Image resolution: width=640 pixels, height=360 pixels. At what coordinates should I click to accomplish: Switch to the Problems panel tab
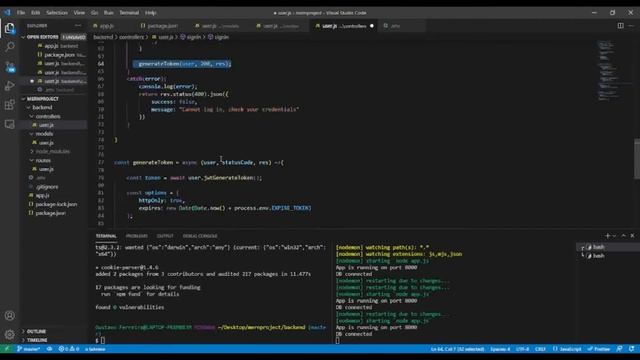[x=136, y=236]
